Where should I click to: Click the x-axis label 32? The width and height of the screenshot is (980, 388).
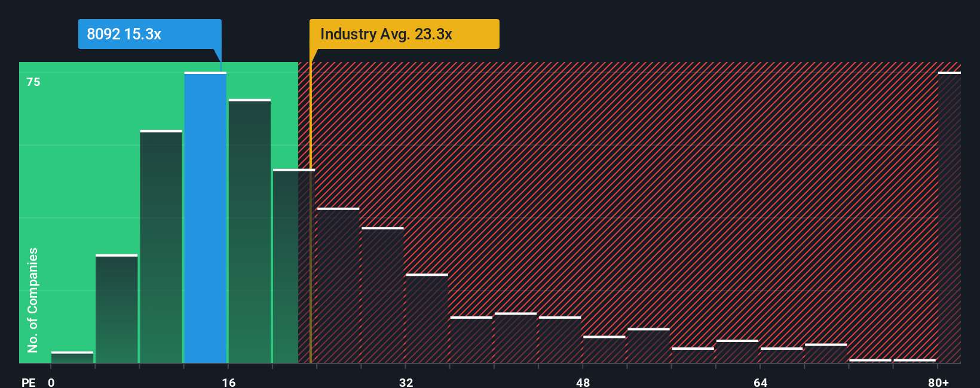406,382
